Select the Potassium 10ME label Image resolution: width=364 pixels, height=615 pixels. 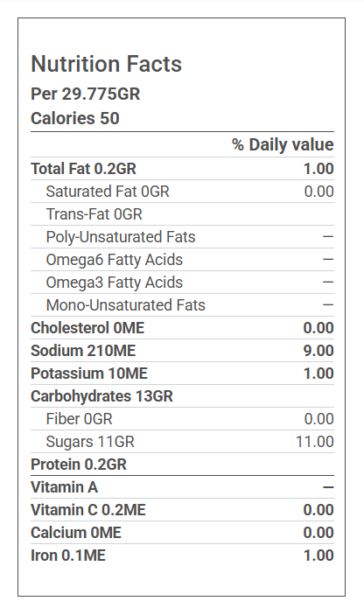[89, 374]
